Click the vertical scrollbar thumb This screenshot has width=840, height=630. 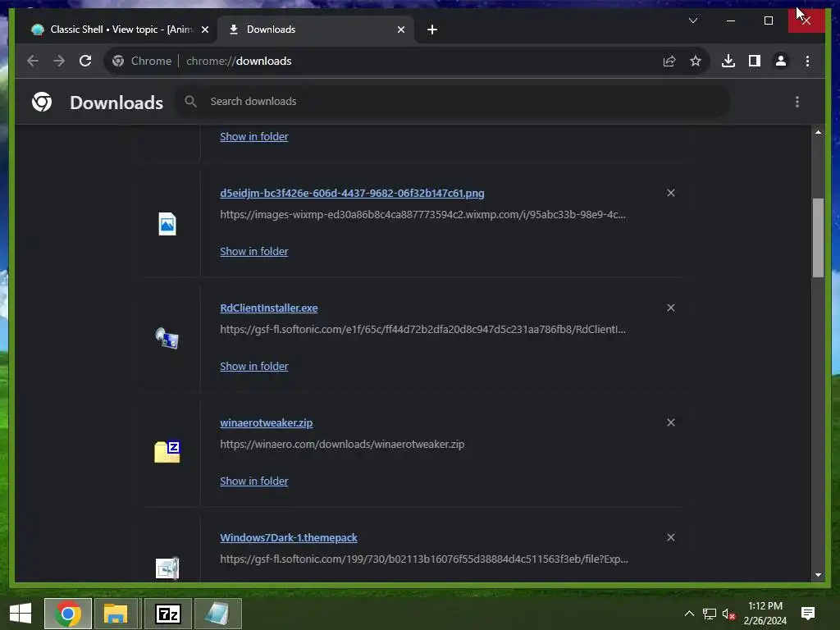click(x=818, y=238)
